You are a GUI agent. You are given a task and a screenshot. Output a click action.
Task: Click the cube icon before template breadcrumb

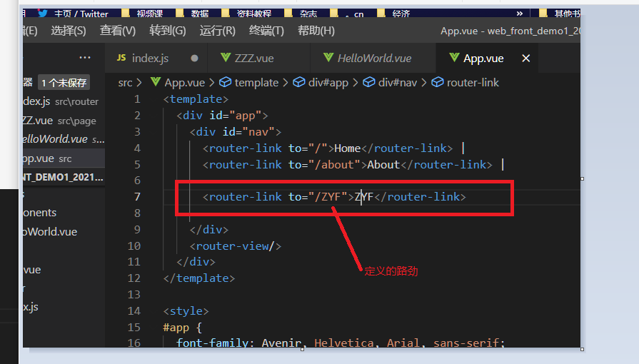point(225,82)
